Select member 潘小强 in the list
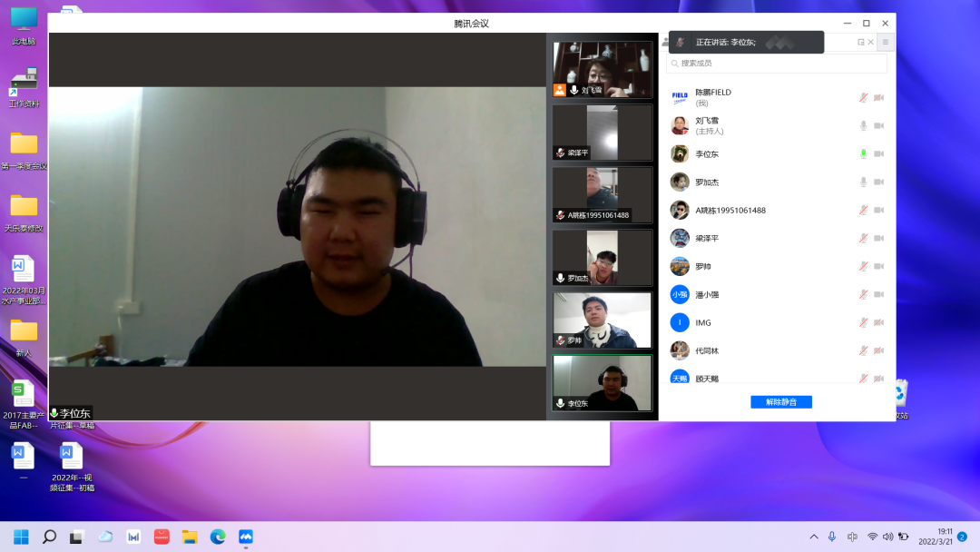 coord(776,294)
